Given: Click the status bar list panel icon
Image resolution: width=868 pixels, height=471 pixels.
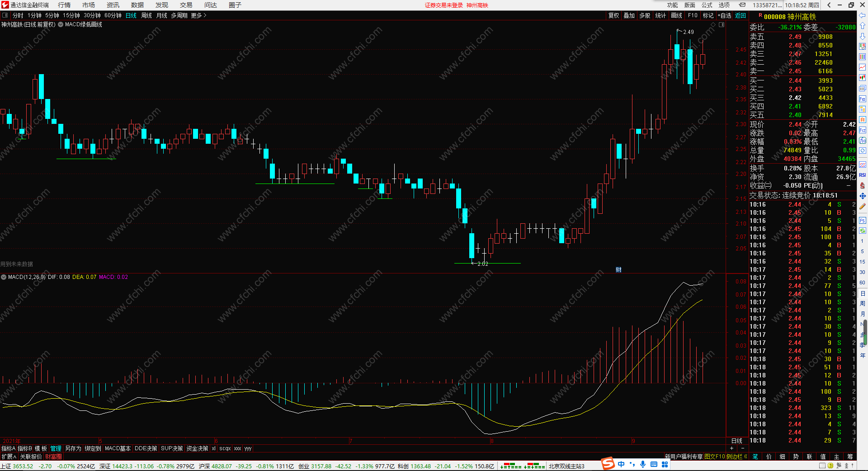Looking at the screenshot, I should 822,466.
